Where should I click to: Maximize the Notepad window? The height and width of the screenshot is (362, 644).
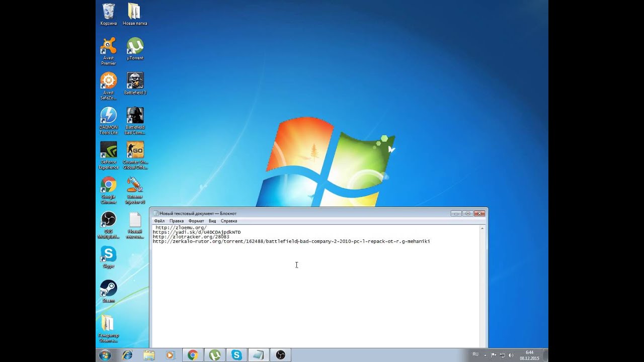click(x=467, y=213)
